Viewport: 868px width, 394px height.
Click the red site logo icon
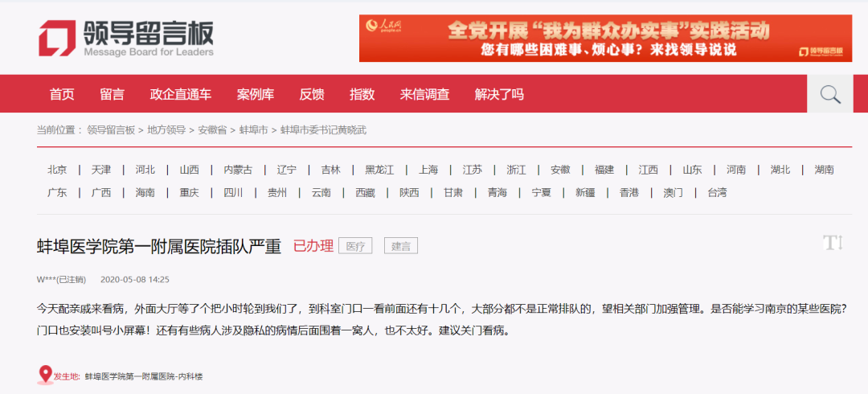[x=57, y=39]
